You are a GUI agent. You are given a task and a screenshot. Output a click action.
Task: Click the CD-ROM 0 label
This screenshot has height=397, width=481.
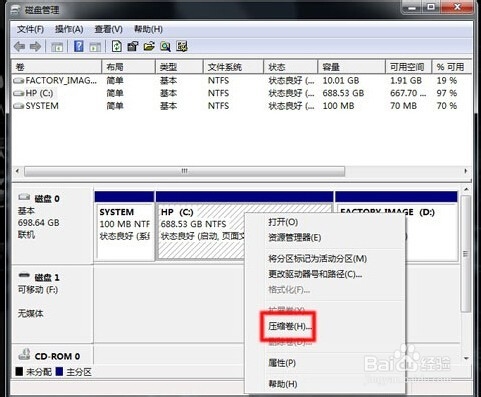point(57,356)
